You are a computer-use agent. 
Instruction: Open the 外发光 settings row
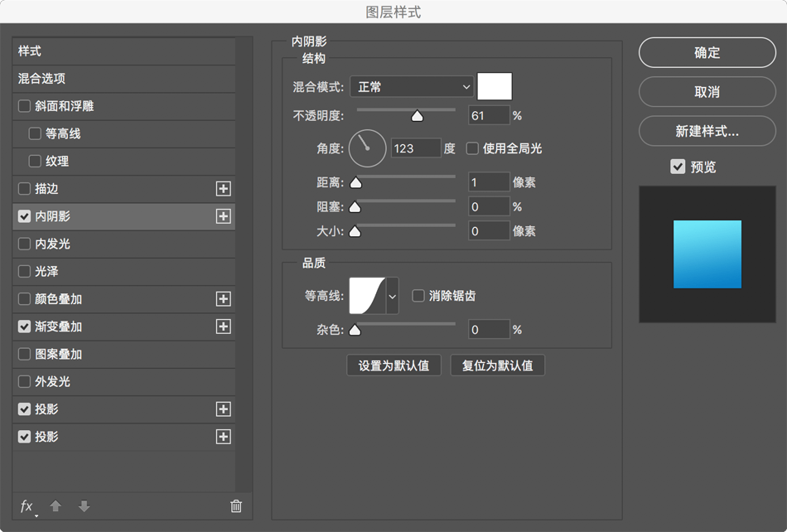(x=124, y=381)
